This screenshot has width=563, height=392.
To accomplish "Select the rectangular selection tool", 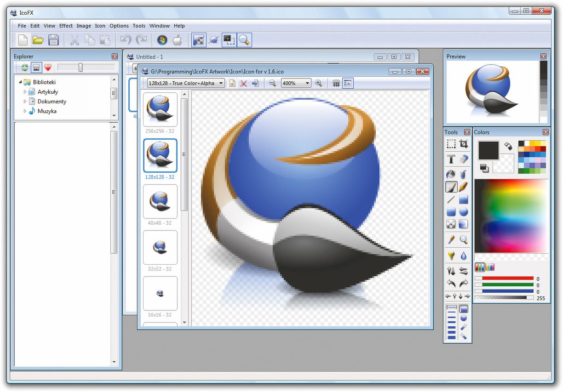I will pyautogui.click(x=451, y=144).
